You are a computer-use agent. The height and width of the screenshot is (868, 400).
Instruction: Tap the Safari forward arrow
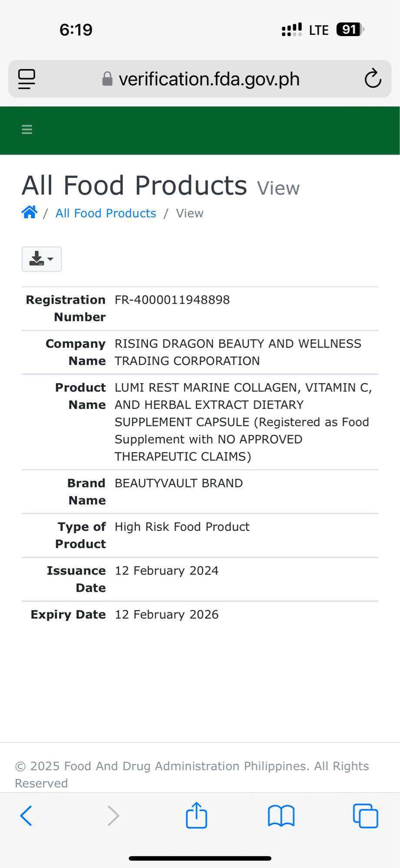click(x=113, y=815)
